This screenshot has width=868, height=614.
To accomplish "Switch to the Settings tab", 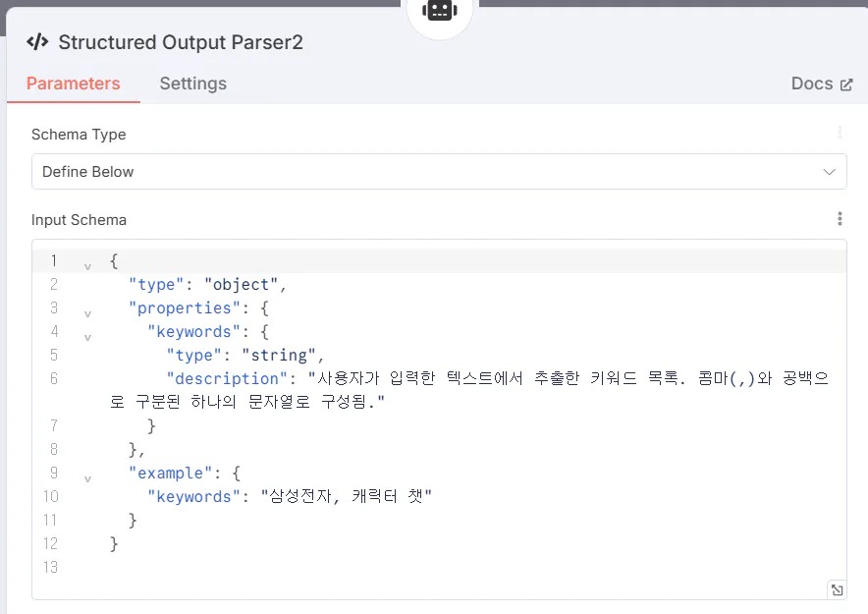I will pos(192,84).
